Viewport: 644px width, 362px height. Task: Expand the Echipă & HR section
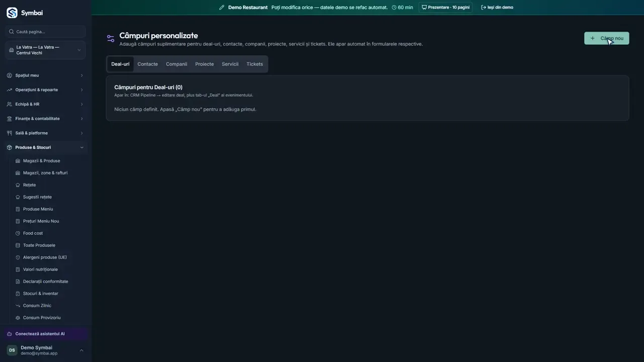click(x=45, y=104)
